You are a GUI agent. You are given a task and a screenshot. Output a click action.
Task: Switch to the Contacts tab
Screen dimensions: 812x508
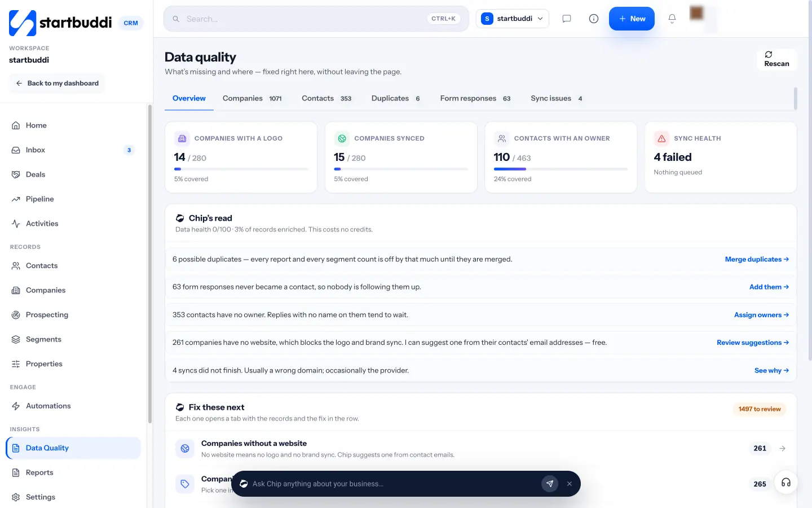326,98
